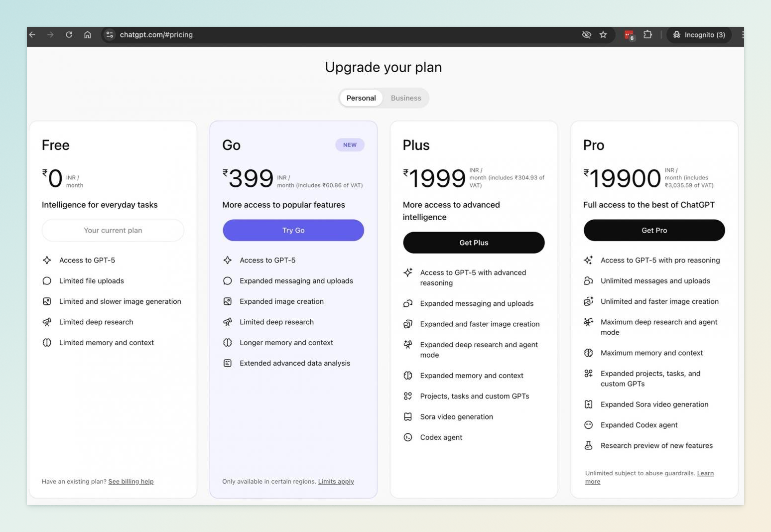Screen dimensions: 771x532
Task: Click Plus plan's Sora video generation icon
Action: (408, 417)
